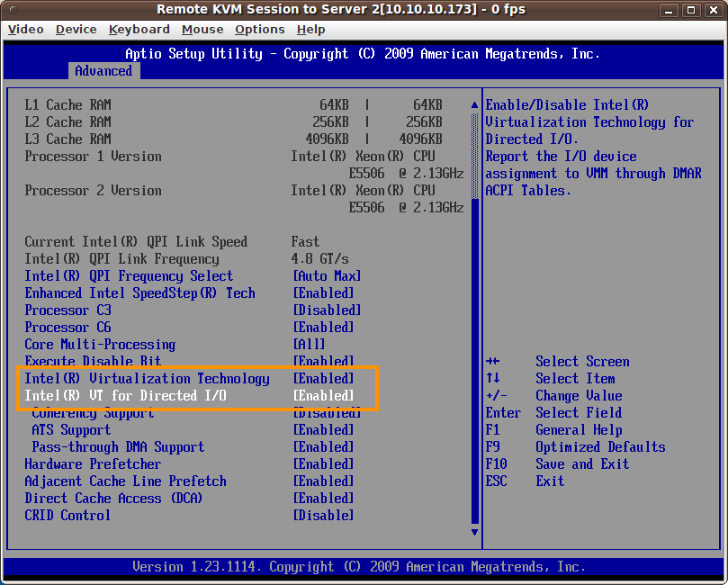Click the Fast link speed value

305,242
